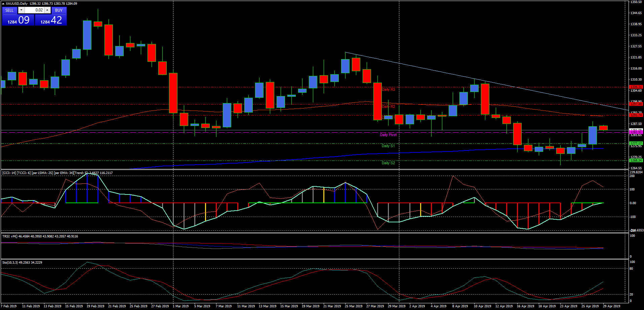644x310 pixels.
Task: Select the Daily S2 level label
Action: coord(388,163)
